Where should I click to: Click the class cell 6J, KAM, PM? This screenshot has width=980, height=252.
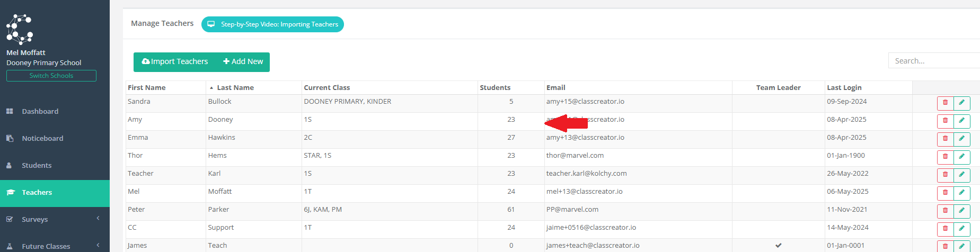click(x=323, y=209)
